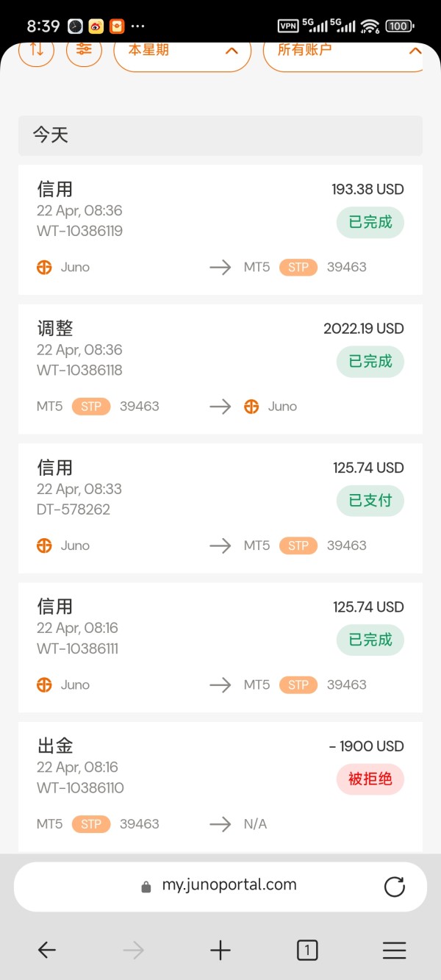Tap the 被拒绝 status on withdrawal
The image size is (441, 980).
[x=370, y=779]
